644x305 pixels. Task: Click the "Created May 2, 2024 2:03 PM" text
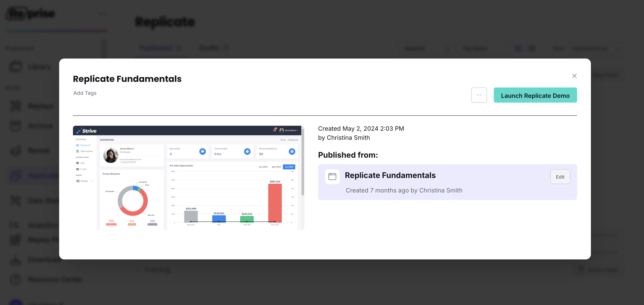click(x=361, y=129)
